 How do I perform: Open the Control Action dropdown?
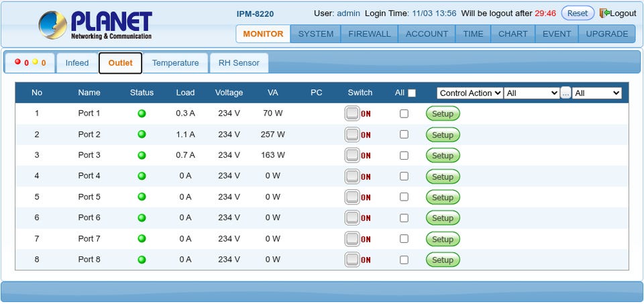point(470,93)
